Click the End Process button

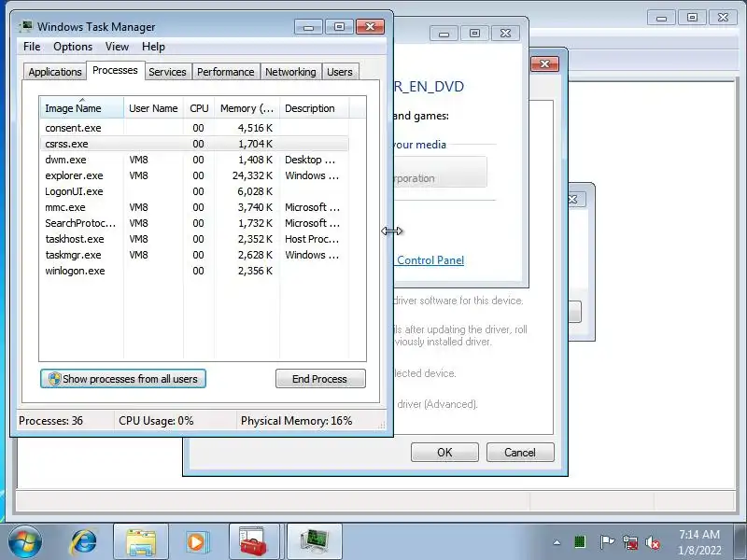320,379
